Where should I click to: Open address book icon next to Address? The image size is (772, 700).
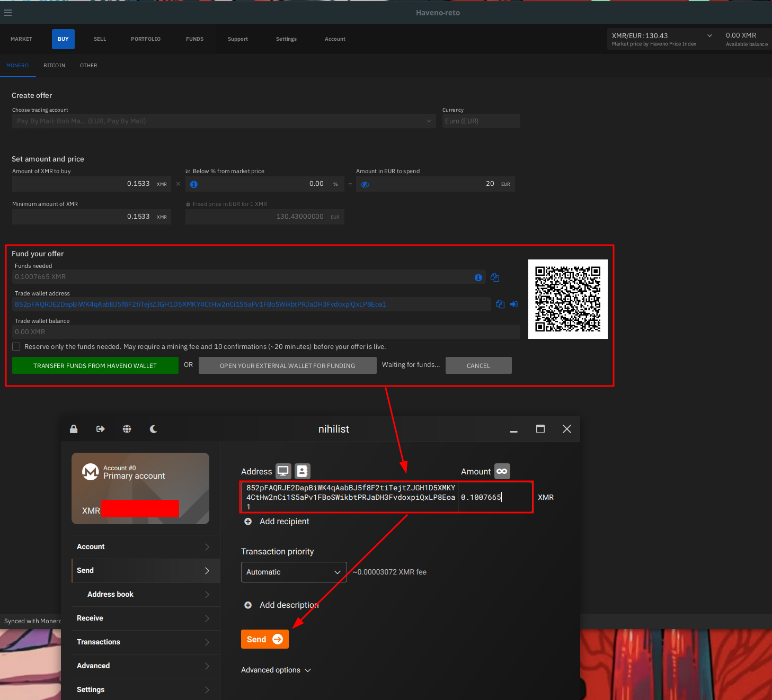click(303, 471)
